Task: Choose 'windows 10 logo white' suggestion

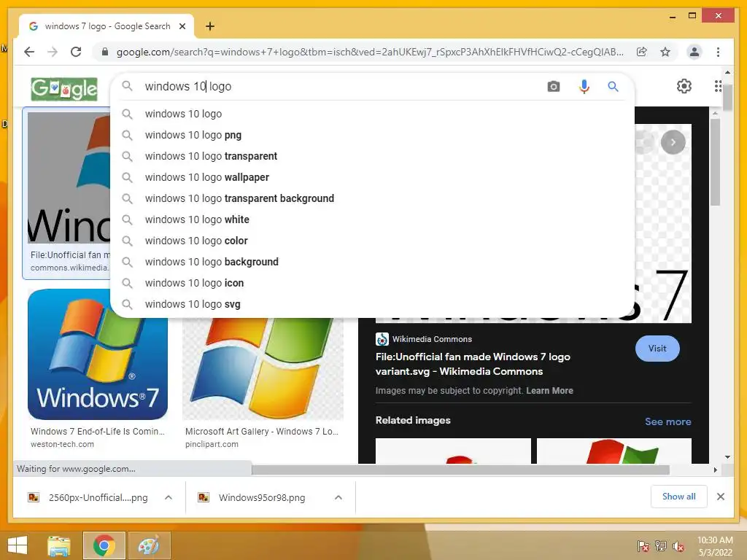Action: (x=372, y=219)
